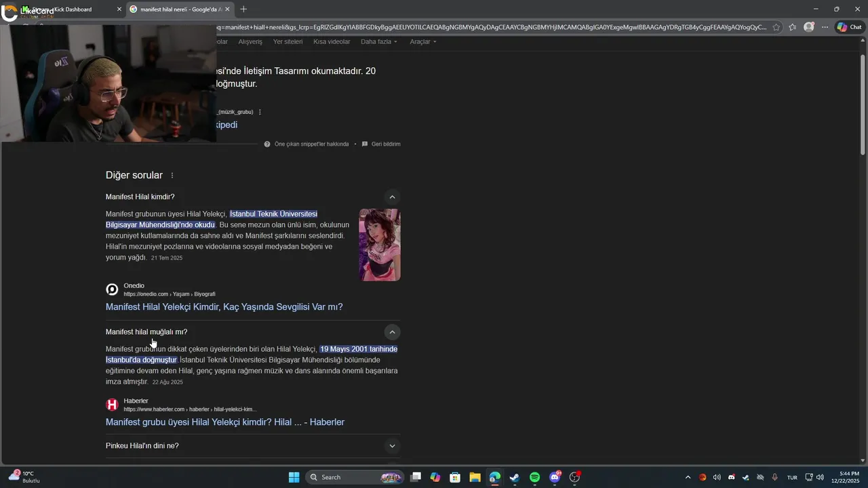868x488 pixels.
Task: Open the Manifest Hilal Yelekçi Kimdir Onedio link
Action: coord(224,307)
